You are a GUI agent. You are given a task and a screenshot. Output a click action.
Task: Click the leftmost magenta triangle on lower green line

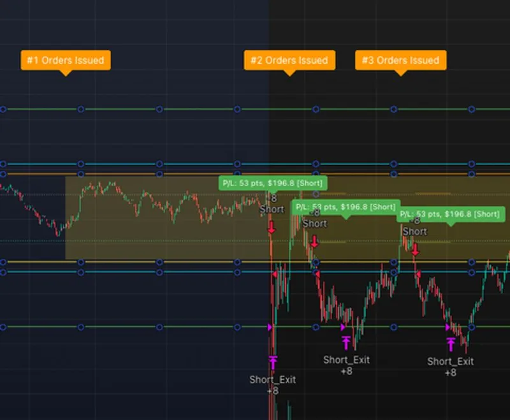click(x=270, y=327)
